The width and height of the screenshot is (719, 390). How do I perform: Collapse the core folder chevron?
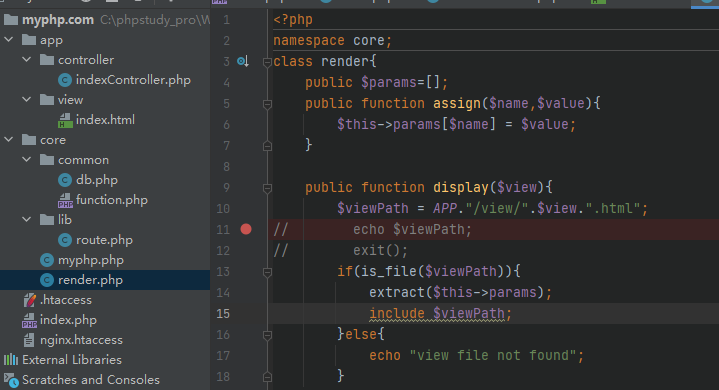coord(9,139)
